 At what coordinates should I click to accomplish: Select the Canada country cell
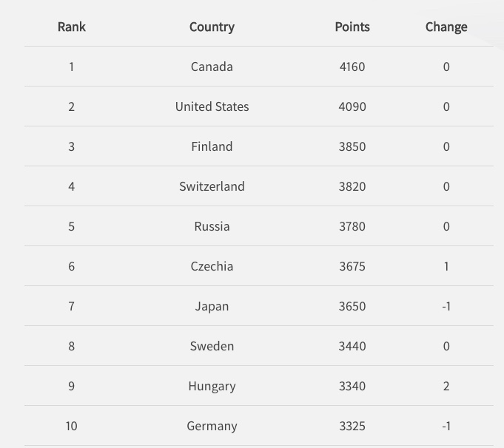click(x=212, y=67)
